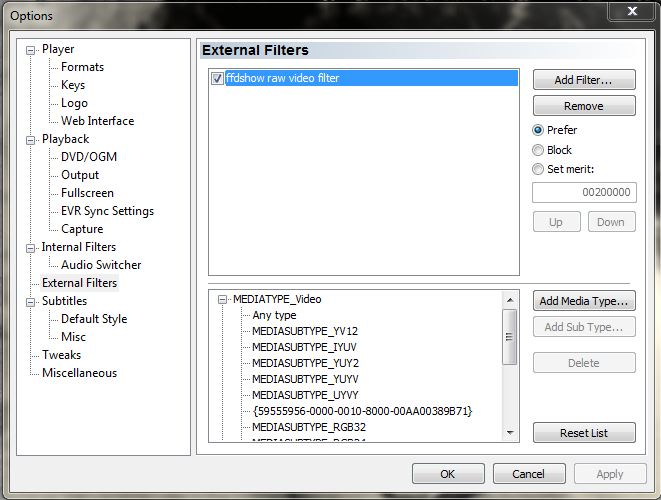
Task: Go to the EVR Sync Settings page
Action: point(107,211)
